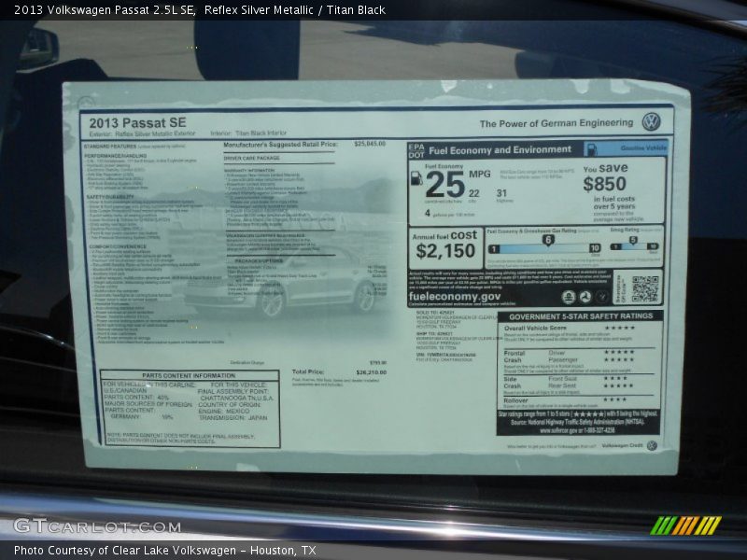Click the 22 city MPG value

(x=473, y=193)
